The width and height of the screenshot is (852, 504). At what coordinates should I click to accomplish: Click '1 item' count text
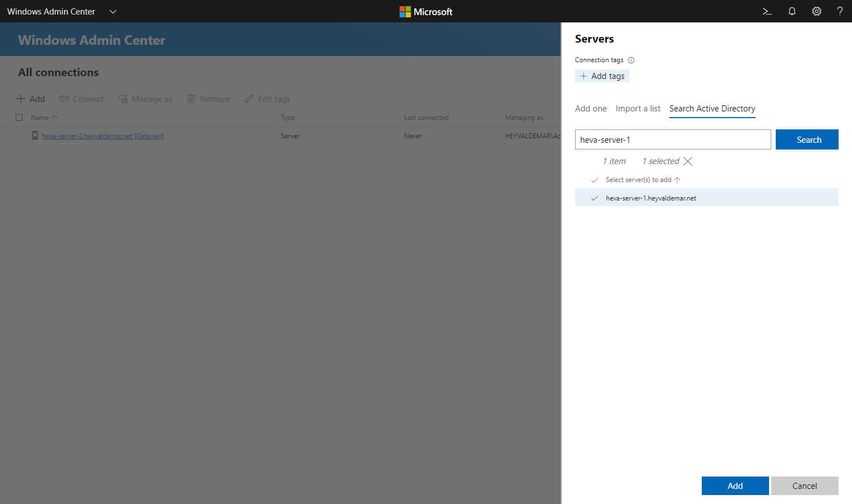(614, 161)
